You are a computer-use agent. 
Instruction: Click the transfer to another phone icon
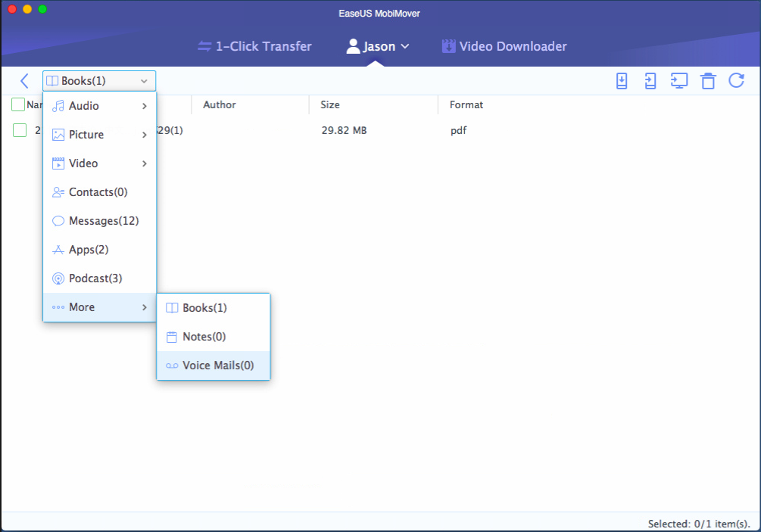point(650,81)
